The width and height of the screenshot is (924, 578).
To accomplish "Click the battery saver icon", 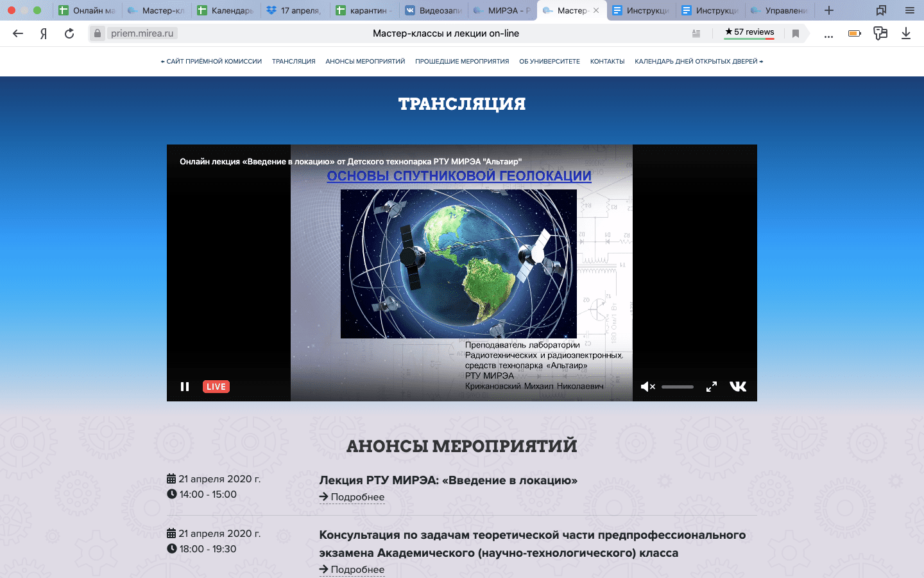I will pyautogui.click(x=855, y=33).
